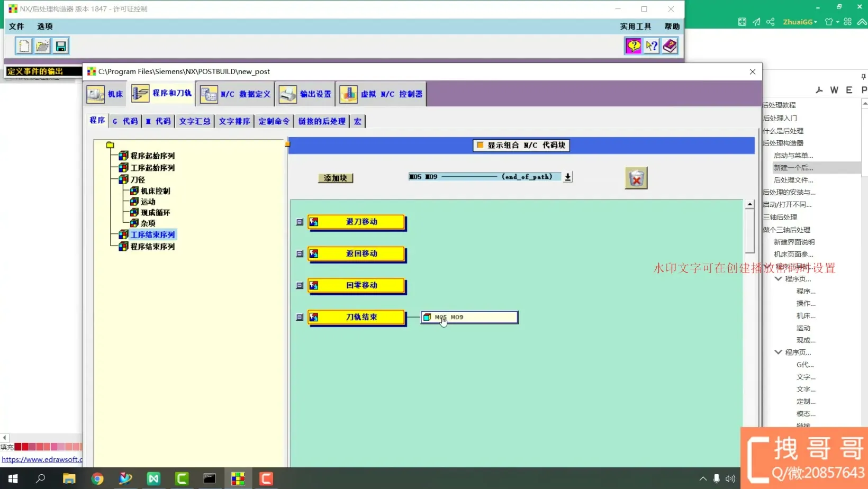The width and height of the screenshot is (868, 489).
Task: Open the 文字排序 sub-tab
Action: coord(234,121)
